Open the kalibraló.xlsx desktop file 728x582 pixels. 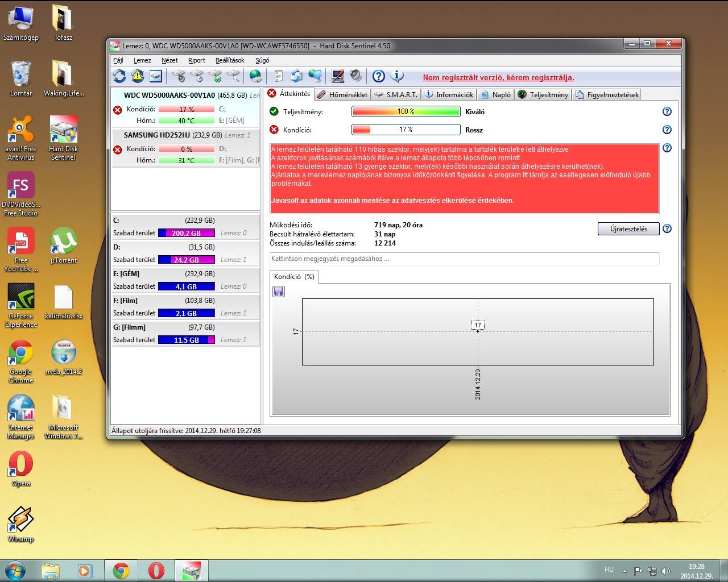point(63,302)
